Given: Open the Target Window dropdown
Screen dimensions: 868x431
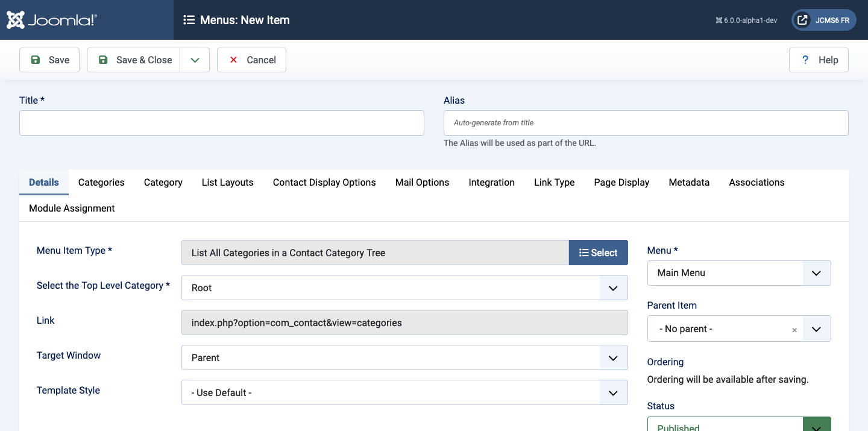Looking at the screenshot, I should (404, 357).
